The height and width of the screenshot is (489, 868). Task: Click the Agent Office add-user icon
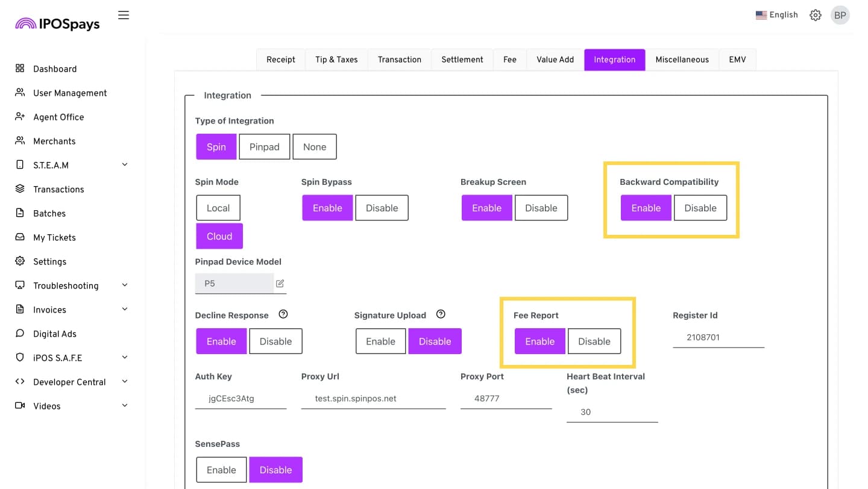click(20, 117)
